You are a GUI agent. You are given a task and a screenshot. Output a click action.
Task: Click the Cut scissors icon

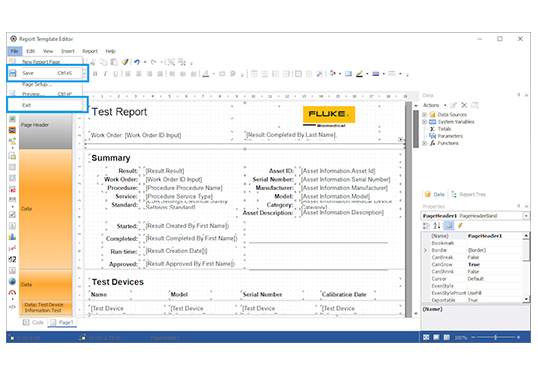pos(93,62)
